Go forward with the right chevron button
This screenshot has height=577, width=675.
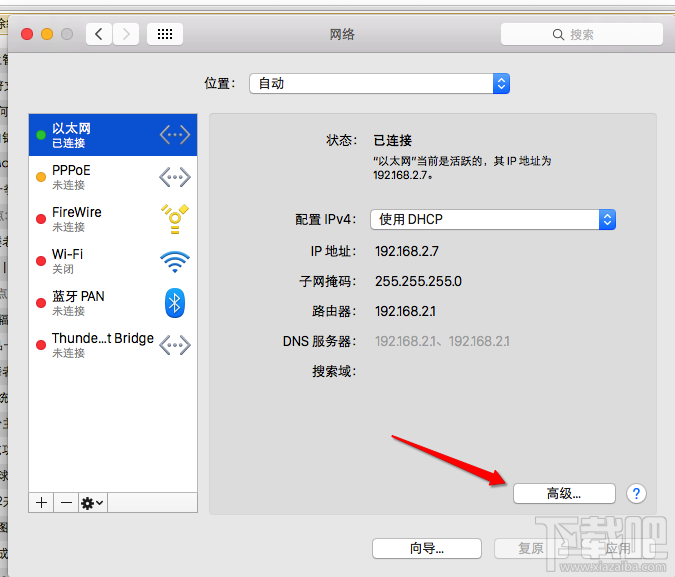tap(126, 34)
